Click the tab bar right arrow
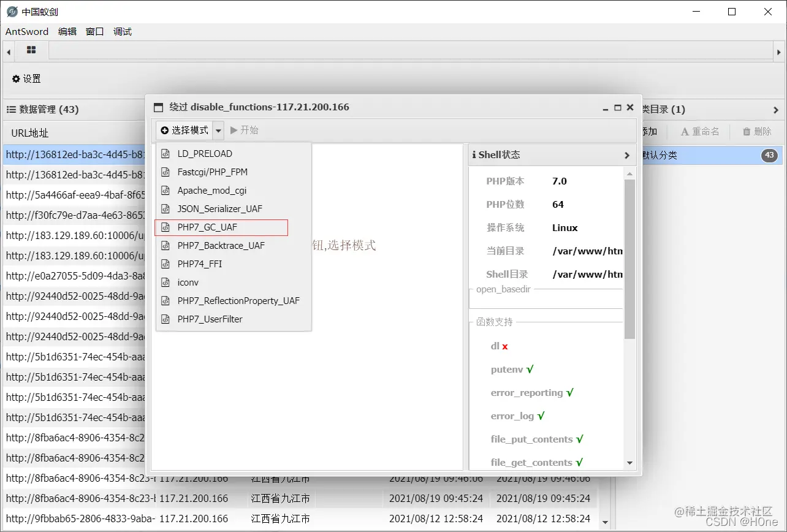Image resolution: width=787 pixels, height=532 pixels. click(x=779, y=52)
